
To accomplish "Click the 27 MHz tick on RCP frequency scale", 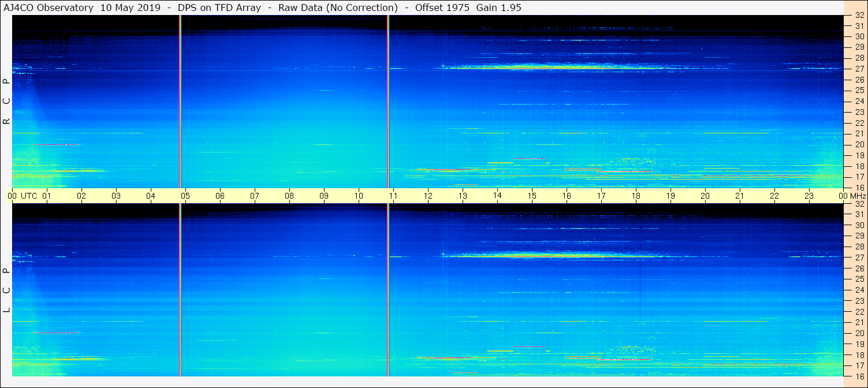I will (859, 69).
